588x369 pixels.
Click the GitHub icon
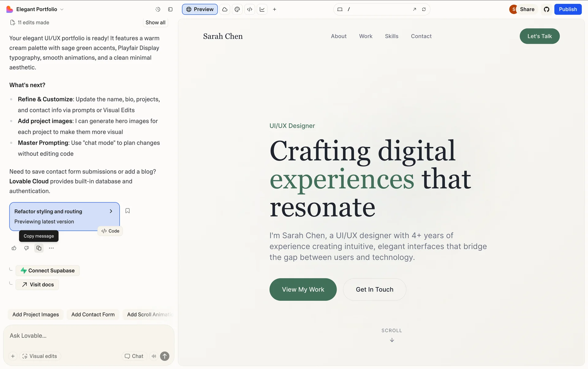546,9
